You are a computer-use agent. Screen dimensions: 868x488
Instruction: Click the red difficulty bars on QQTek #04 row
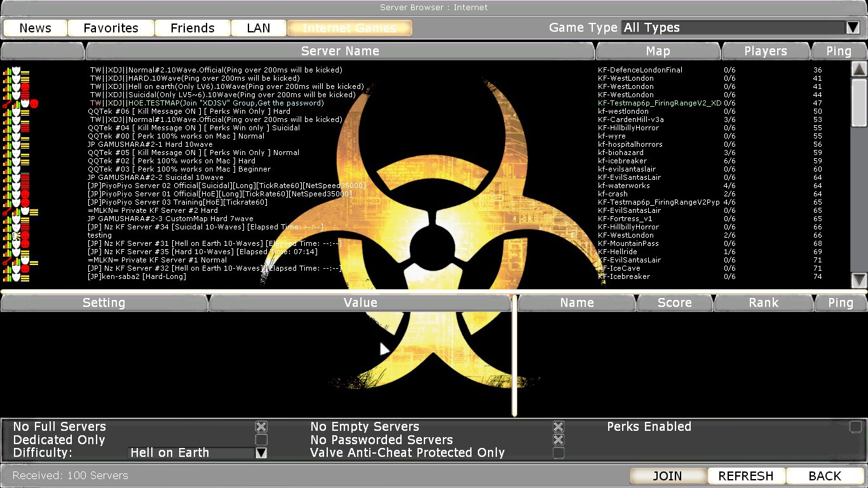point(25,128)
